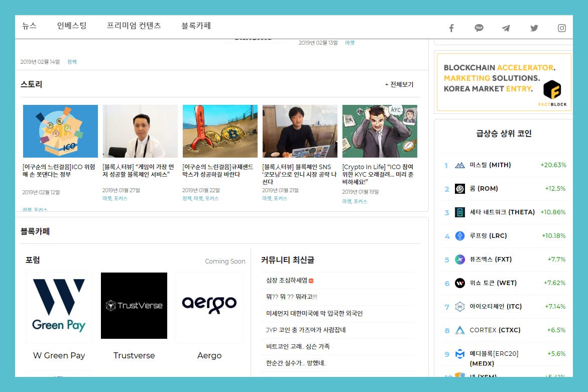Open the 인베스팅 menu
This screenshot has width=588, height=392.
pos(72,26)
